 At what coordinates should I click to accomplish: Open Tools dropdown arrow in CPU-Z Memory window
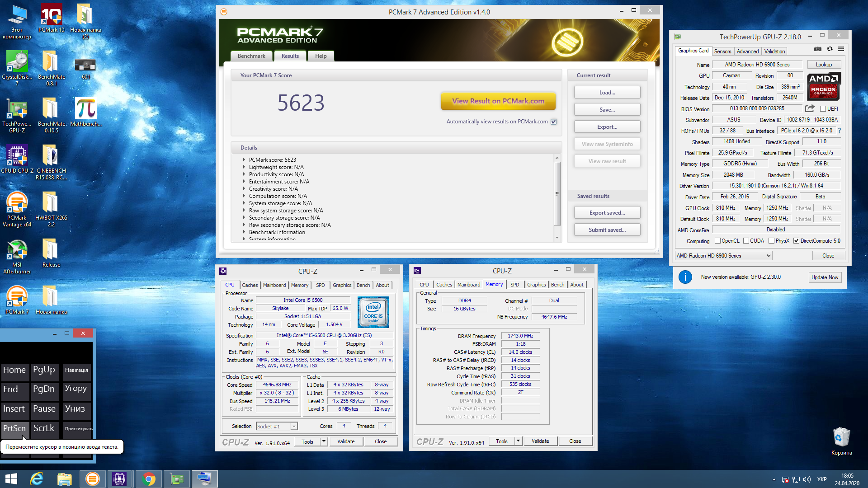[x=518, y=441]
